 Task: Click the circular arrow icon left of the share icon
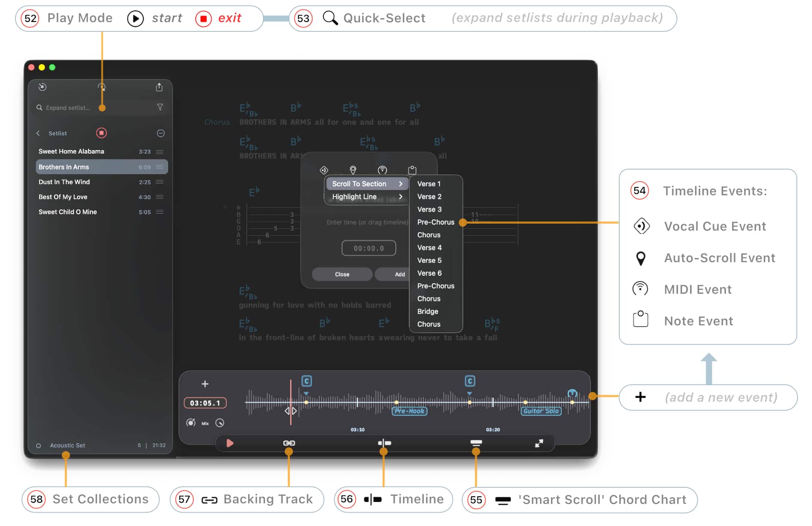point(101,87)
